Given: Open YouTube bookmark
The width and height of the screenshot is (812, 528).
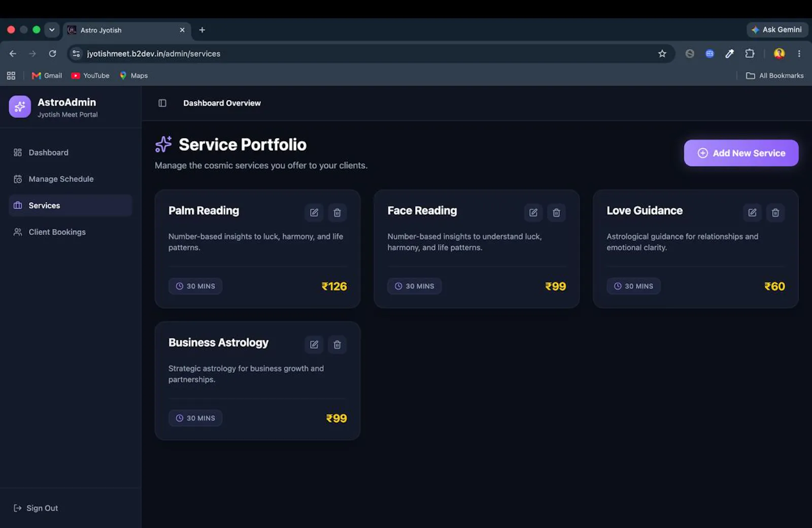Looking at the screenshot, I should click(90, 76).
